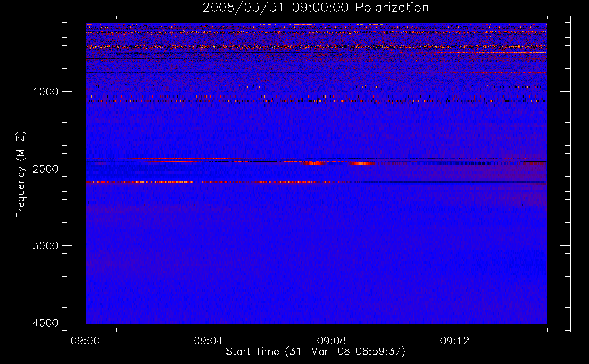Click the 4000 frequency tick label

point(46,323)
